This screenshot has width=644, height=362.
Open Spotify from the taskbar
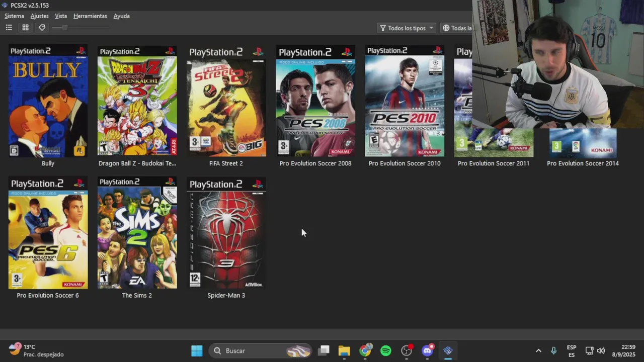coord(386,350)
